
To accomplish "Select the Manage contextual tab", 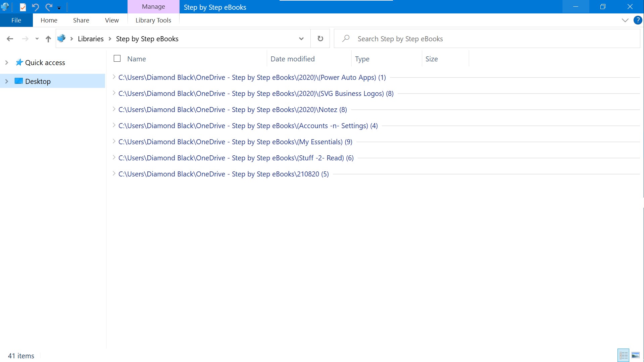I will pos(153,7).
